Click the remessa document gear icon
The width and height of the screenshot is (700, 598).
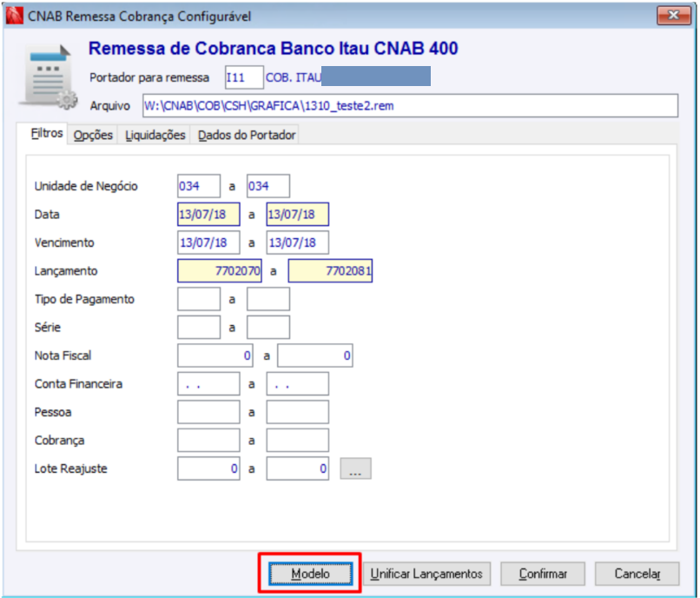(49, 76)
